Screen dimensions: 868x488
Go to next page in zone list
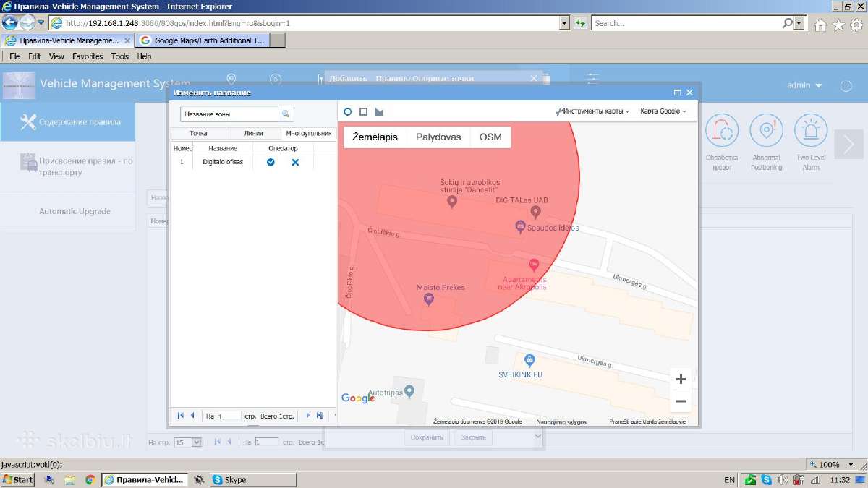pyautogui.click(x=307, y=416)
